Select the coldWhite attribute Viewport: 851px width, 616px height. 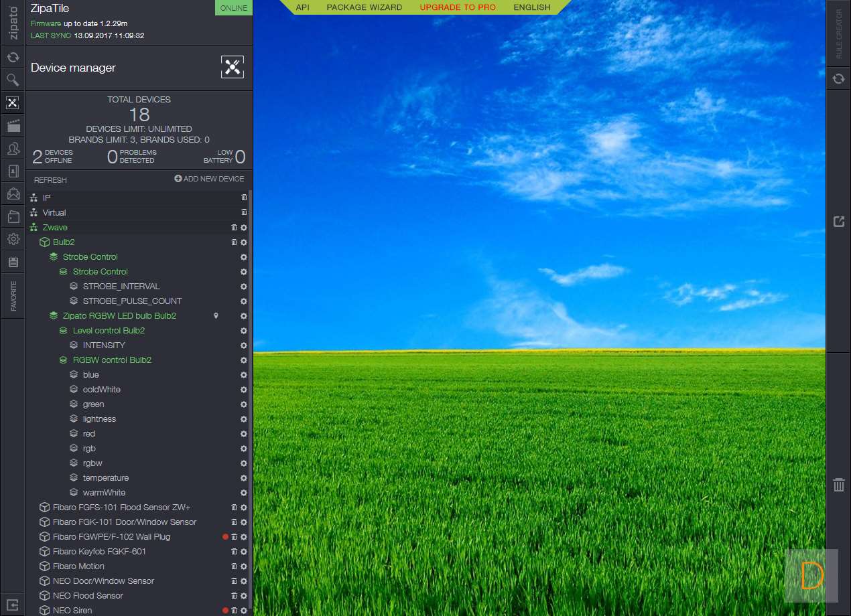click(x=101, y=390)
